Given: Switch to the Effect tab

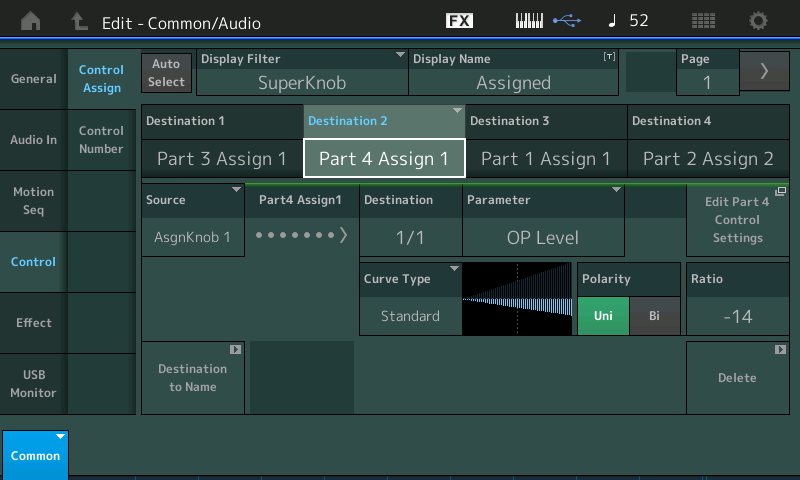Looking at the screenshot, I should point(34,323).
